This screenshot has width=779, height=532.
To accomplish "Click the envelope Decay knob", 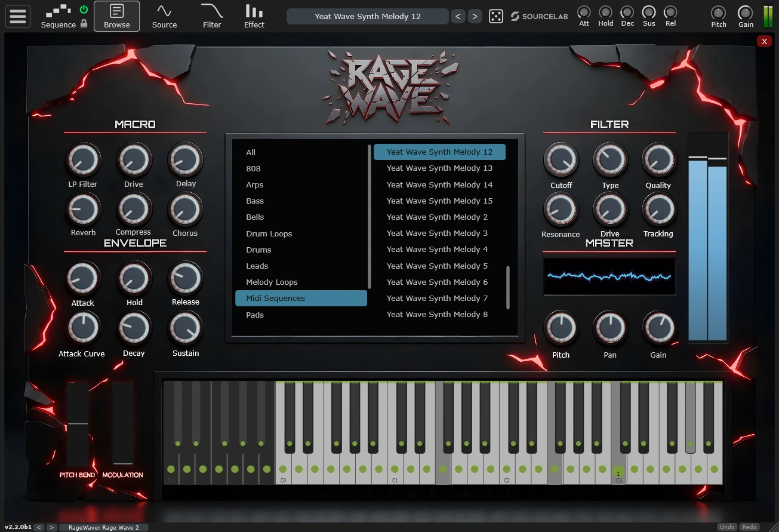I will pyautogui.click(x=134, y=329).
